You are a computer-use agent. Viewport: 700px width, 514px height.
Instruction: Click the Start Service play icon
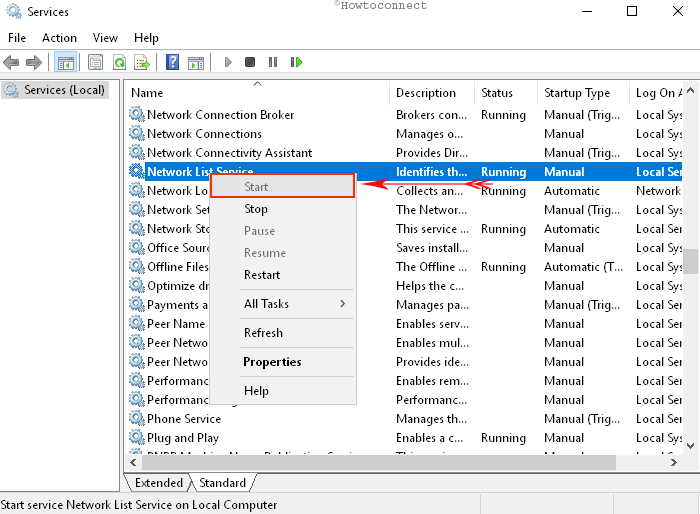pos(228,62)
